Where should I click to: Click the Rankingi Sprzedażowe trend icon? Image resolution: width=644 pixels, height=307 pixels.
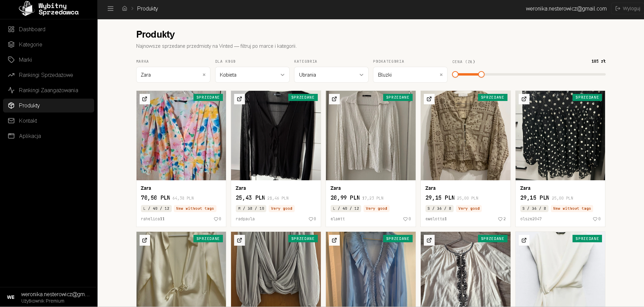point(11,75)
